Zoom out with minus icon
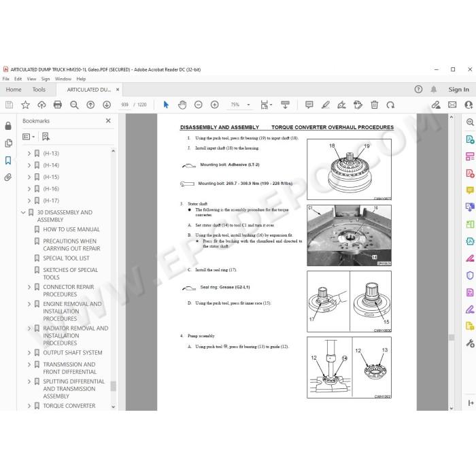The image size is (476, 476). [x=199, y=105]
